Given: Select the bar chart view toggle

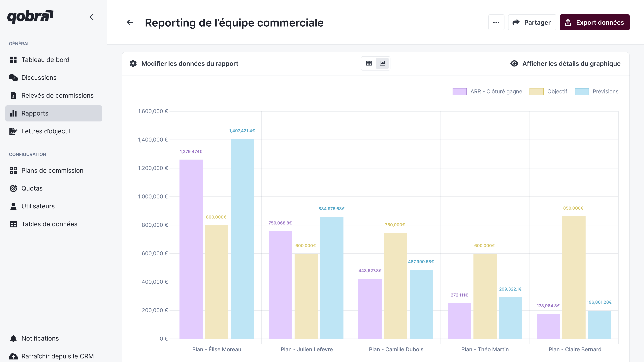Looking at the screenshot, I should coord(382,64).
